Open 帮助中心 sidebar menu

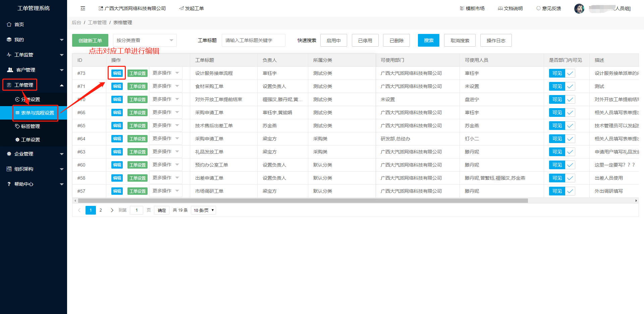point(34,184)
